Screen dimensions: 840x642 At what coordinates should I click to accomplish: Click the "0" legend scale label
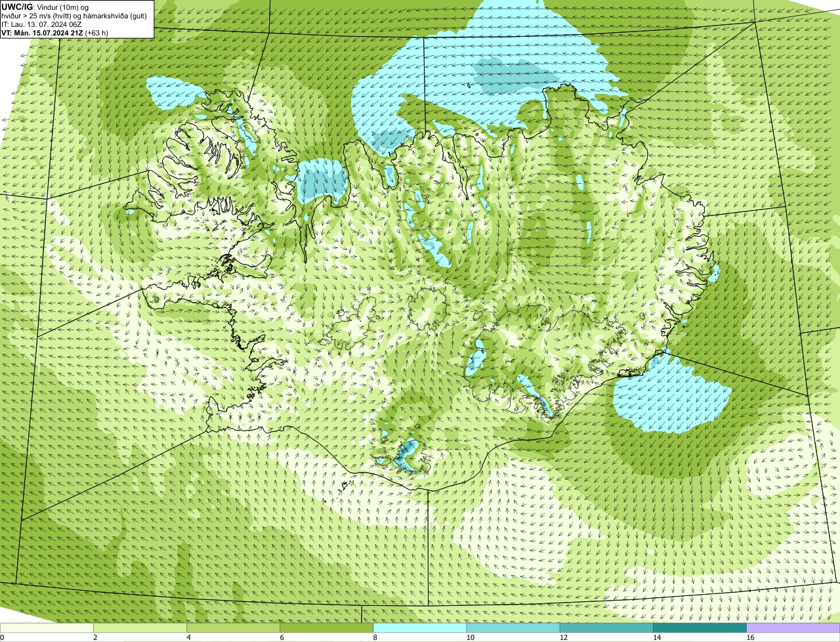[3, 637]
